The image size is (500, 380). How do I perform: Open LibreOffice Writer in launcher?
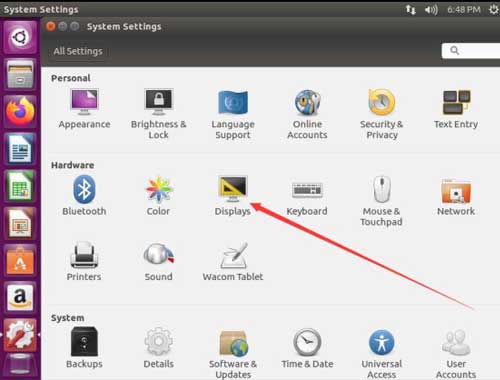tap(20, 149)
